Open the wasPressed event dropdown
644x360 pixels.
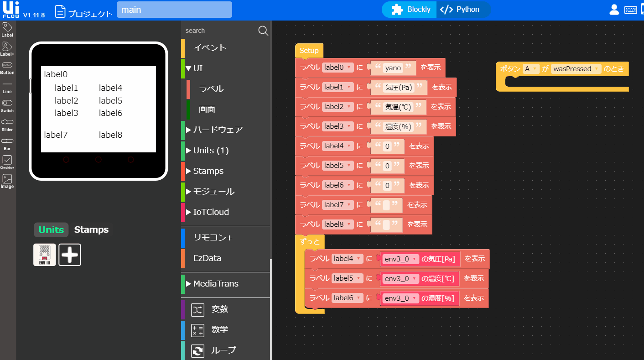pos(576,68)
